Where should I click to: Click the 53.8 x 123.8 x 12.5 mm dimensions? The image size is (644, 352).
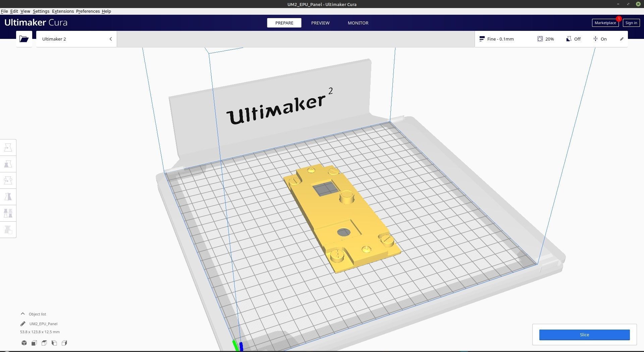pos(40,332)
